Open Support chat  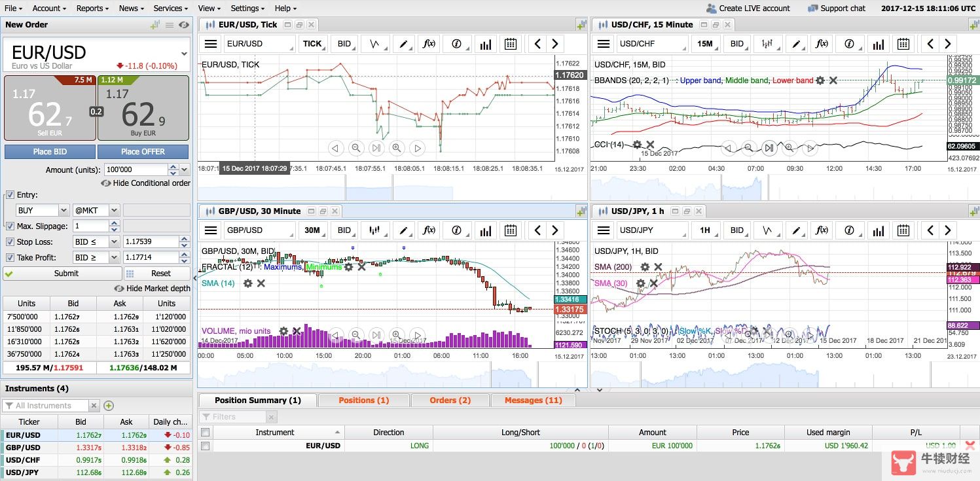[x=837, y=9]
